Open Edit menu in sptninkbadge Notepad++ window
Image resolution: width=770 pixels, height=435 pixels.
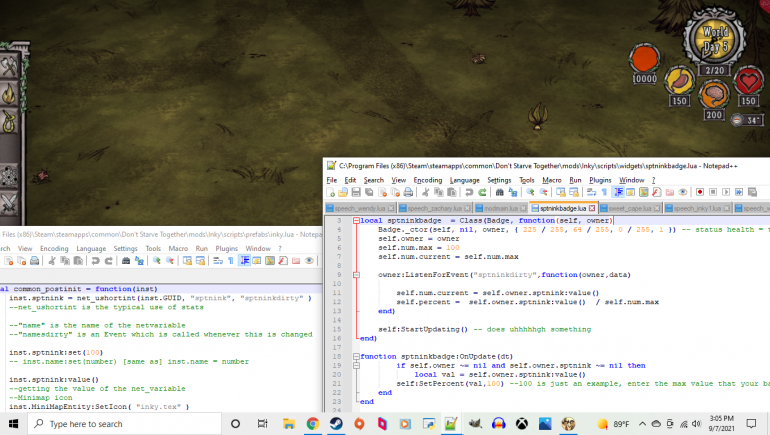pos(350,180)
